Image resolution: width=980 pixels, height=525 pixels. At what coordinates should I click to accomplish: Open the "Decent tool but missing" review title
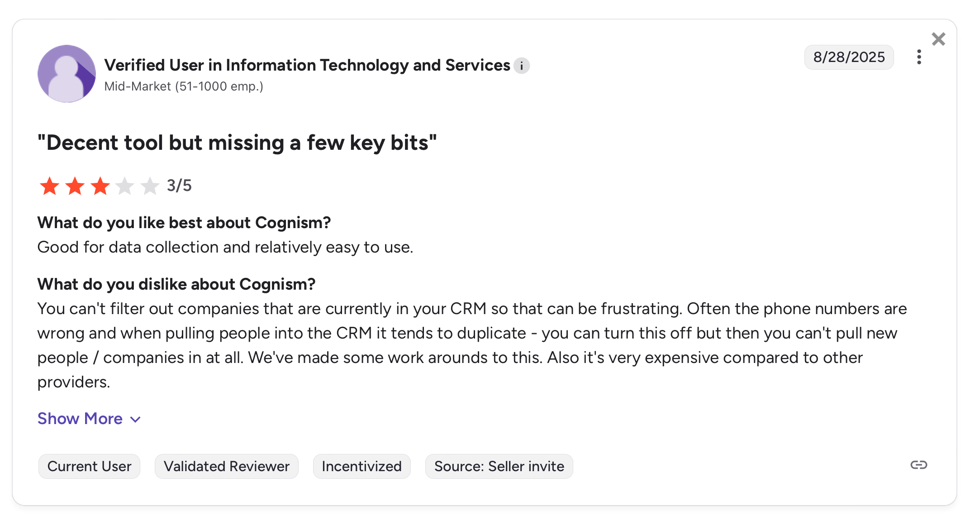click(237, 143)
